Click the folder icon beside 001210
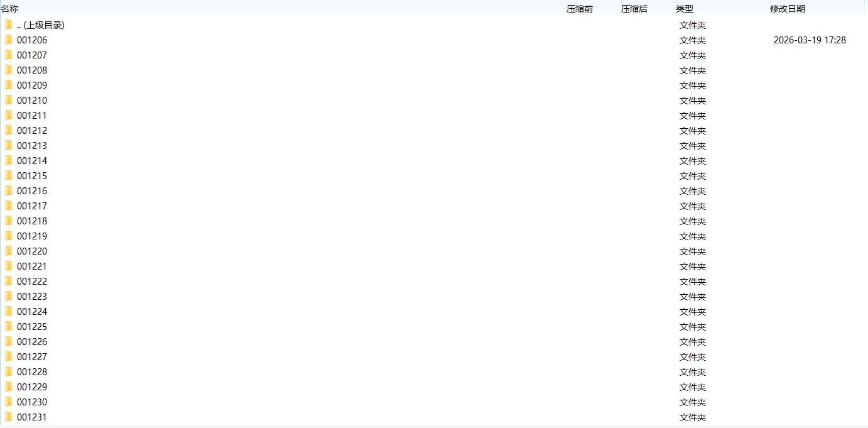This screenshot has height=428, width=868. click(9, 101)
